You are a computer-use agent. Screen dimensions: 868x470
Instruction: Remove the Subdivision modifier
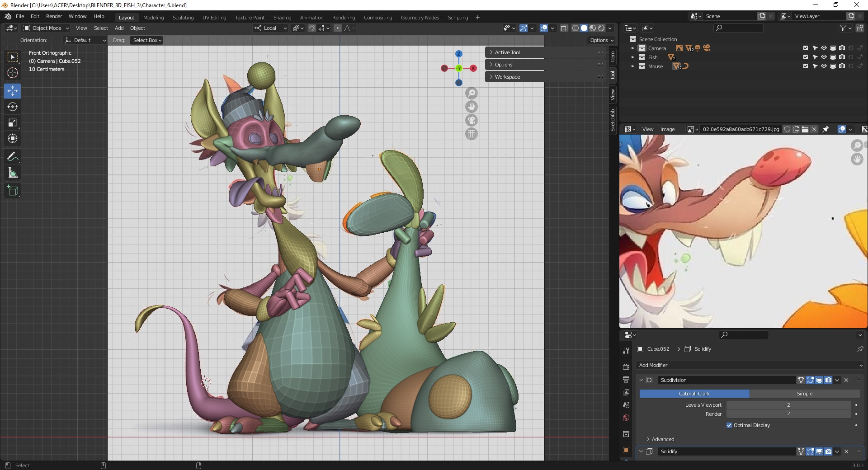tap(846, 380)
